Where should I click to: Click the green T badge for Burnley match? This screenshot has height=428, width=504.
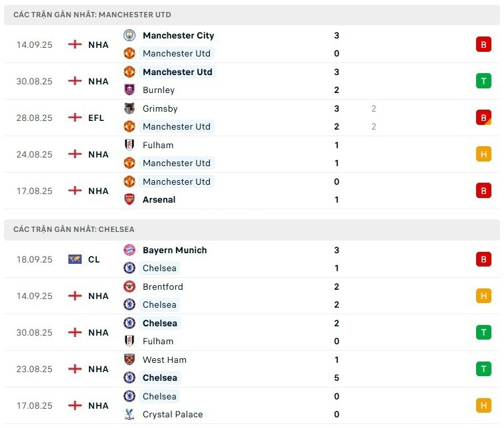coord(483,81)
